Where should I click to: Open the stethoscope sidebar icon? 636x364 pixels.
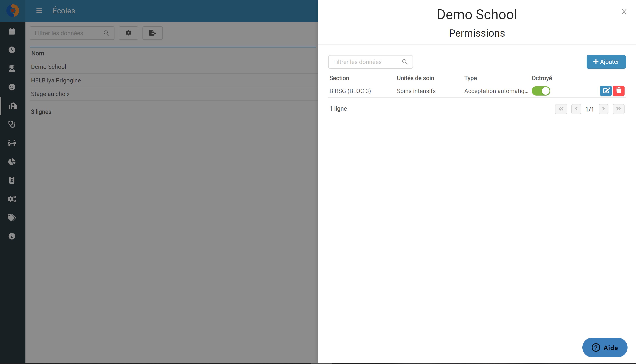pyautogui.click(x=12, y=124)
